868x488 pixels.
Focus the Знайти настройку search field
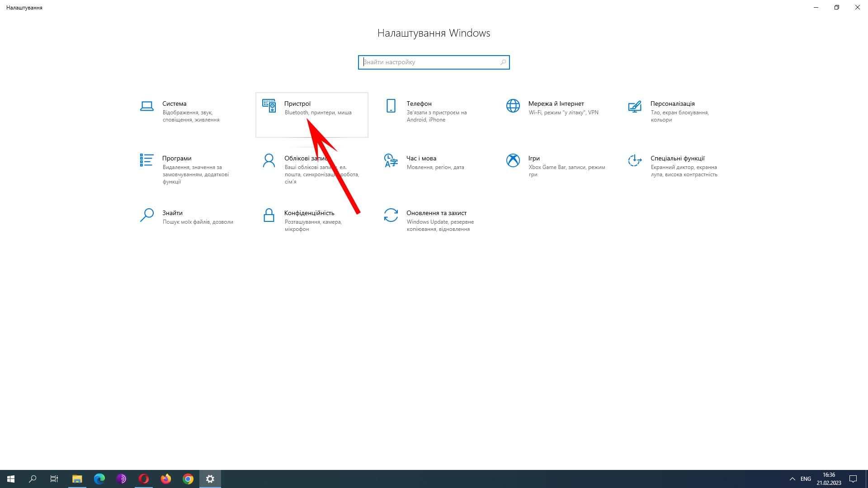pyautogui.click(x=434, y=62)
